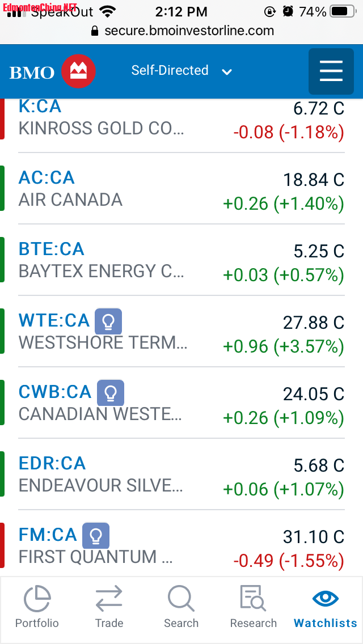The height and width of the screenshot is (644, 363).
Task: Tap the WTE:CA ticker symbol
Action: tap(54, 321)
